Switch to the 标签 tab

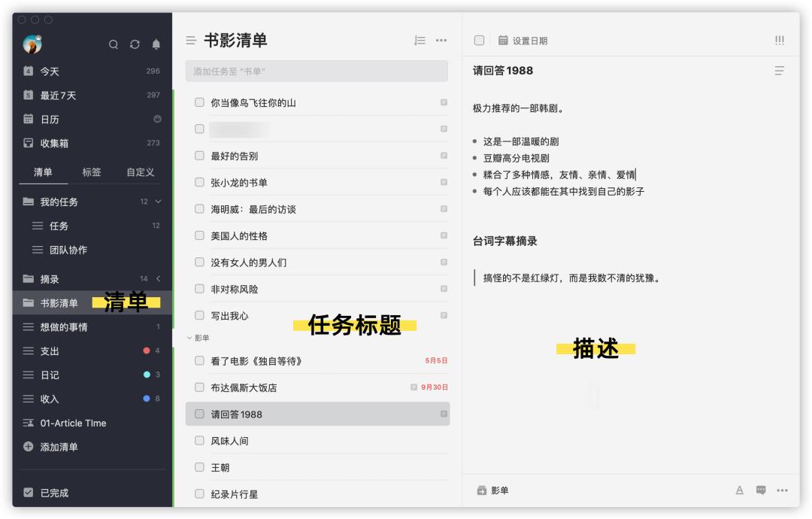click(93, 171)
